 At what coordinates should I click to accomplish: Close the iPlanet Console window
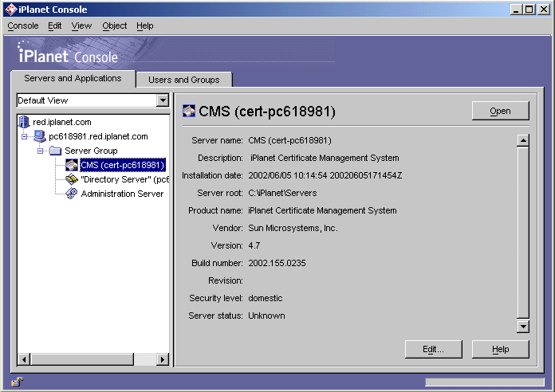(x=543, y=10)
